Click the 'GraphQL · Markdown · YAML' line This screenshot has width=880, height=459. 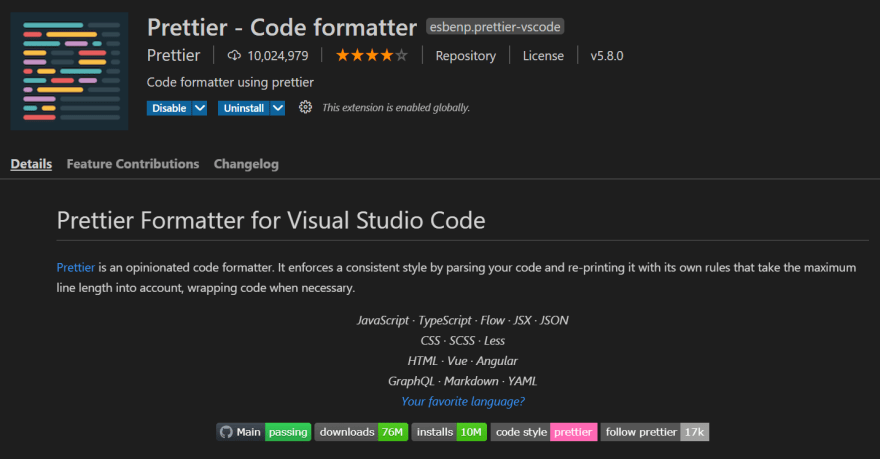coord(463,381)
